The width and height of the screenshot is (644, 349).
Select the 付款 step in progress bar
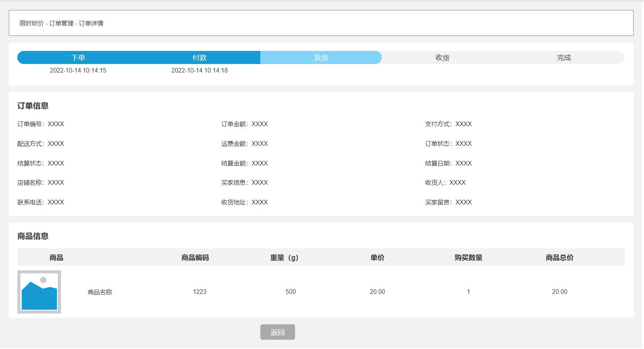199,57
